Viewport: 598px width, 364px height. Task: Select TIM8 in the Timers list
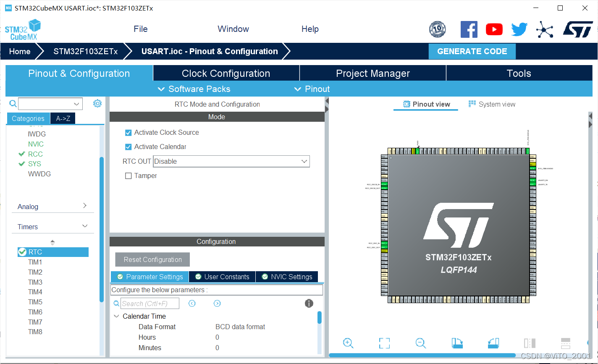point(35,332)
